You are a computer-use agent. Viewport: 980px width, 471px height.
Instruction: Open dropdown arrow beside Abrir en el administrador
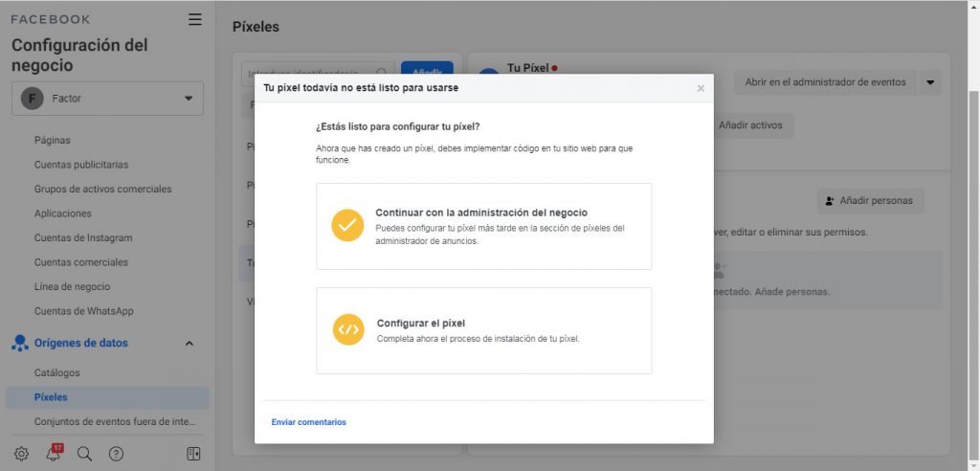tap(930, 82)
